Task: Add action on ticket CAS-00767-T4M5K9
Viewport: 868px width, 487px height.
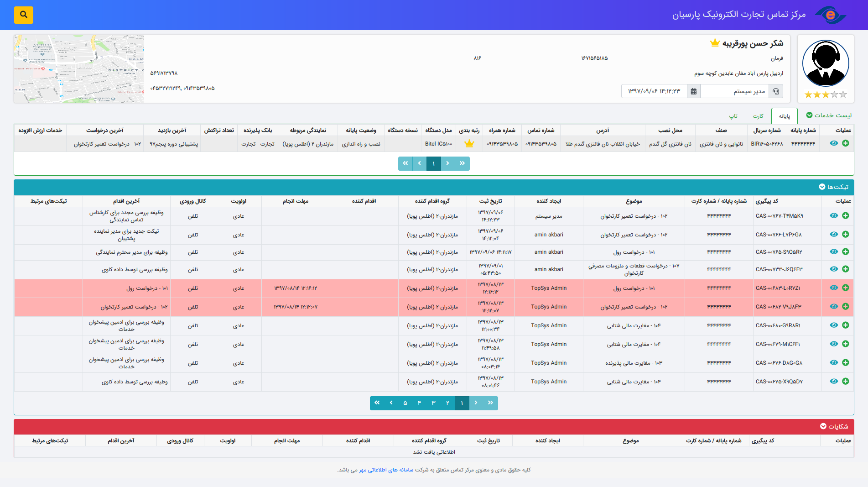Action: [846, 215]
